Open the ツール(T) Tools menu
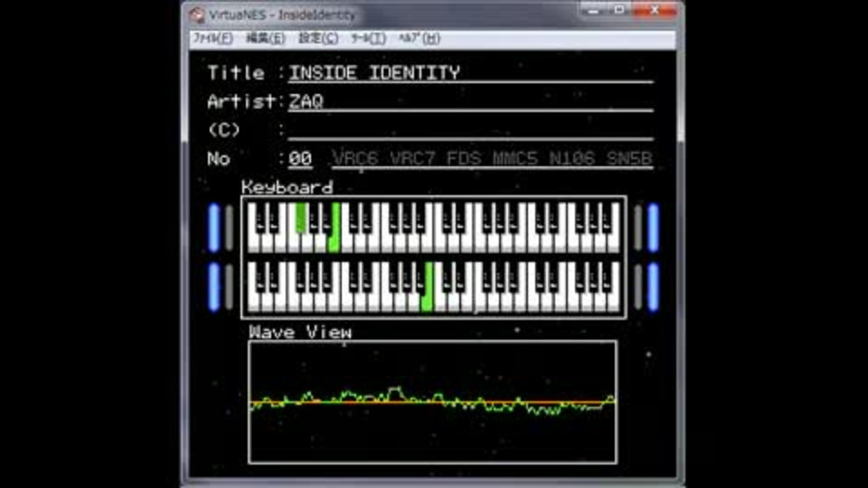Image resolution: width=868 pixels, height=488 pixels. click(x=368, y=38)
